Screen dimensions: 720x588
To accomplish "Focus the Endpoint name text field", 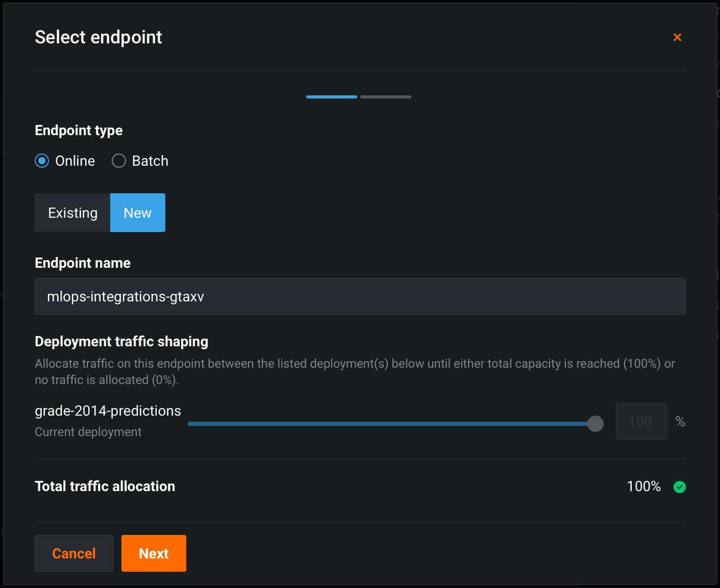I will pyautogui.click(x=360, y=296).
